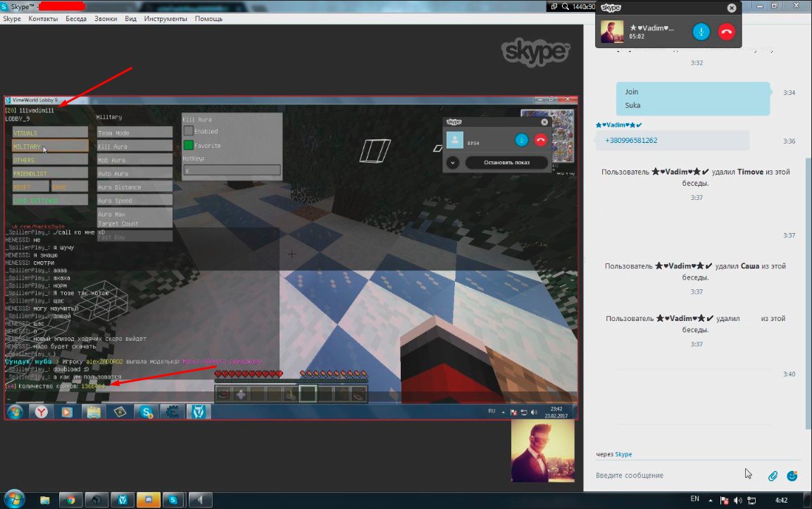This screenshot has width=812, height=509.
Task: Click speaker app button on main taskbar
Action: pos(200,500)
